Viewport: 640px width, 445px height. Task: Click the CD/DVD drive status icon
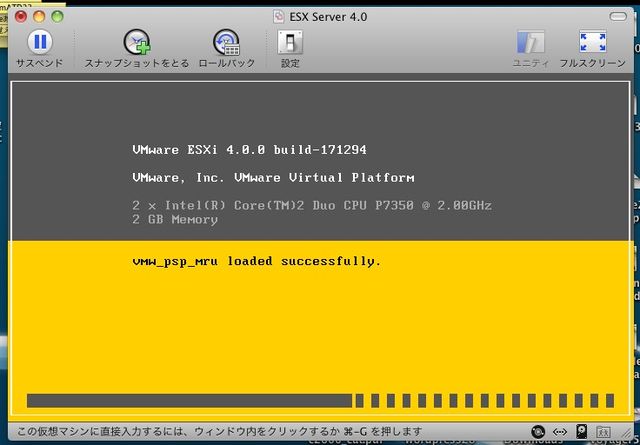(538, 432)
